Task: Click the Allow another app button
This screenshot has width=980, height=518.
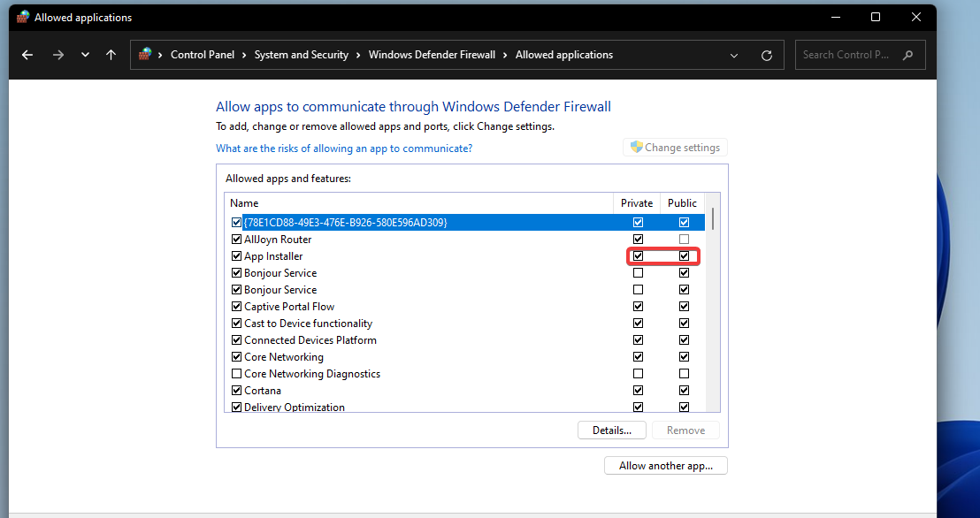Action: [665, 465]
